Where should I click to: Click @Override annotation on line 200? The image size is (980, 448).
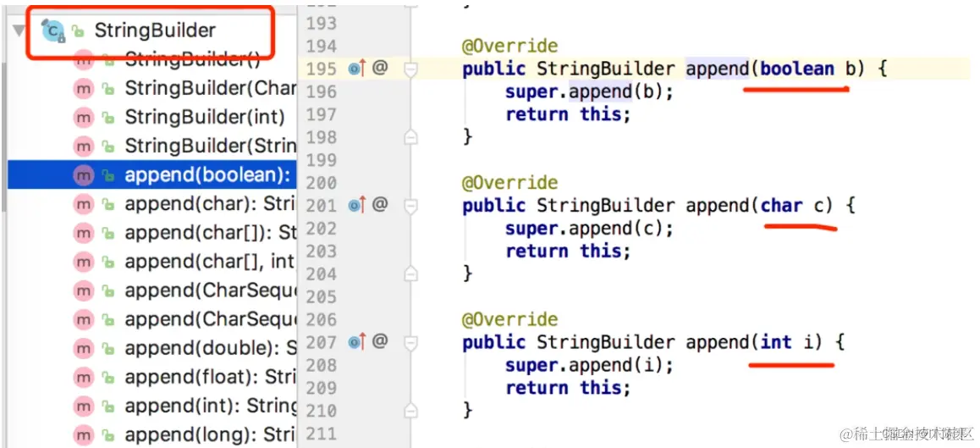509,183
